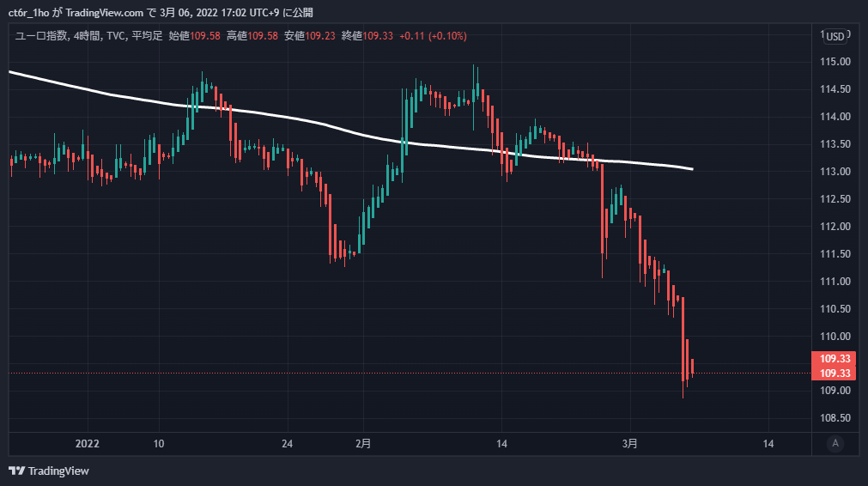Viewport: 868px width, 486px height.
Task: Click the ユーロ指数 symbol name
Action: click(x=40, y=36)
